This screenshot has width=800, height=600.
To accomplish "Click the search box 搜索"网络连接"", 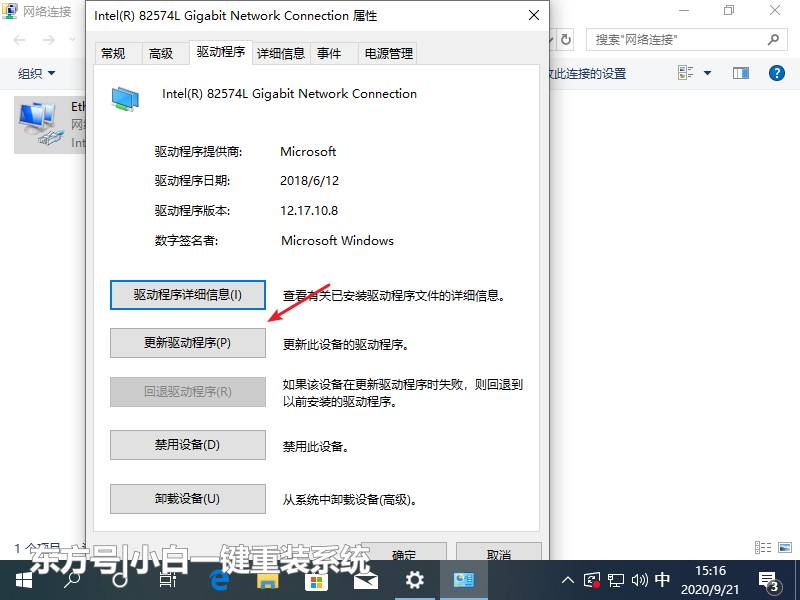I will pyautogui.click(x=685, y=40).
